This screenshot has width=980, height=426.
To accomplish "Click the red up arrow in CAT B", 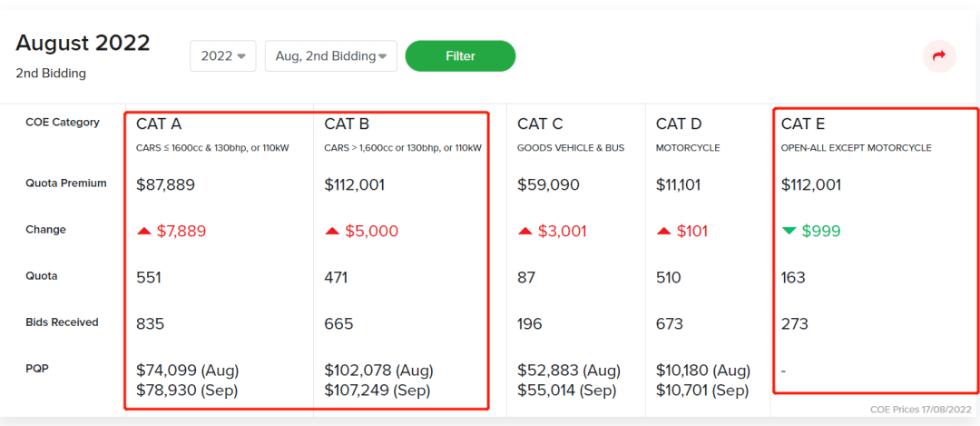I will pos(331,231).
